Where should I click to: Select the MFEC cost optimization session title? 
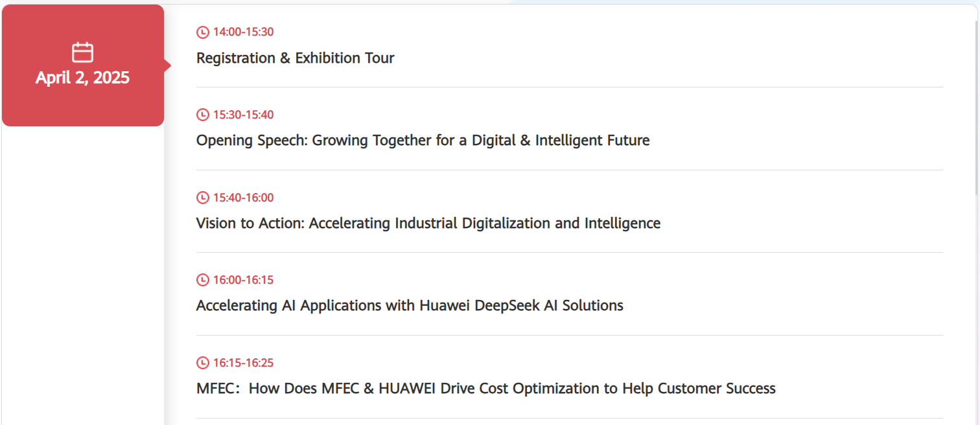click(486, 389)
